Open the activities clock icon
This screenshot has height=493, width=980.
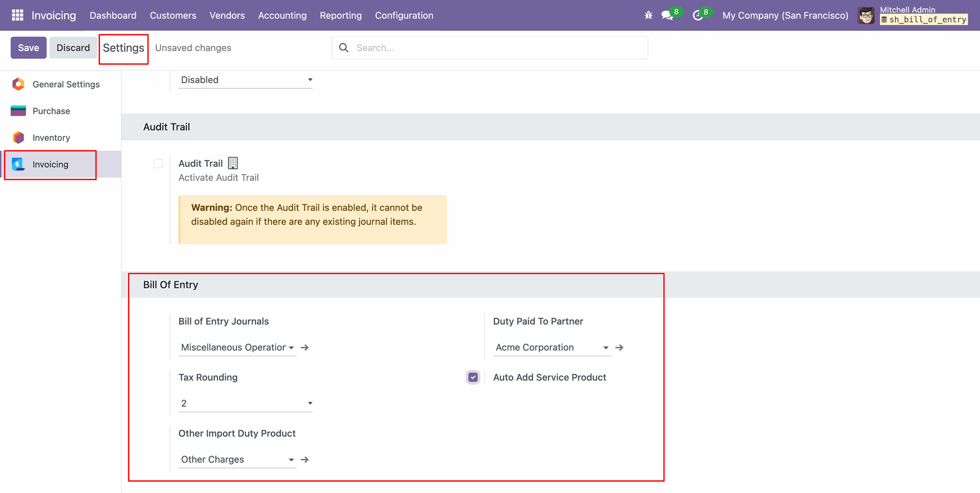[697, 15]
